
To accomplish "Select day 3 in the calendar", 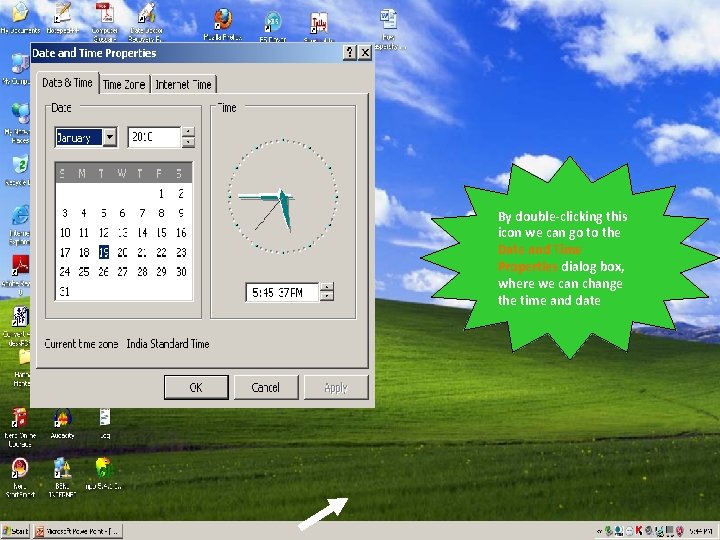I will pyautogui.click(x=65, y=213).
